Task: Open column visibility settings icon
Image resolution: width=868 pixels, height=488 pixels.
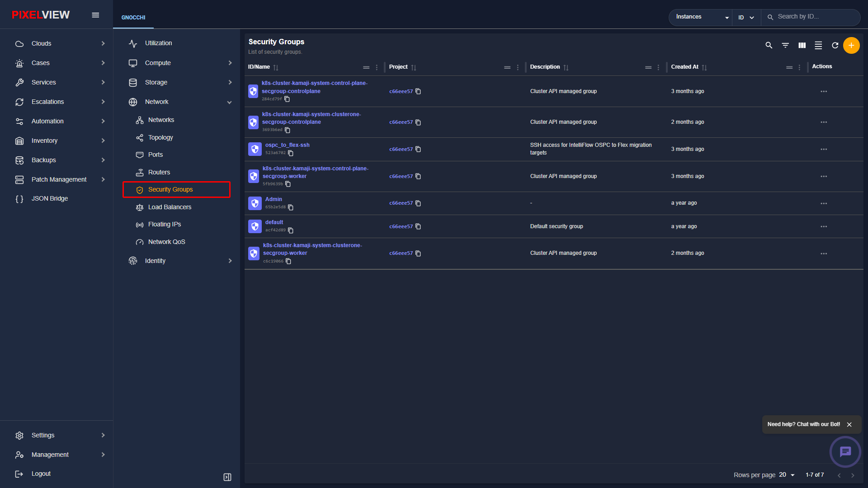Action: [802, 45]
